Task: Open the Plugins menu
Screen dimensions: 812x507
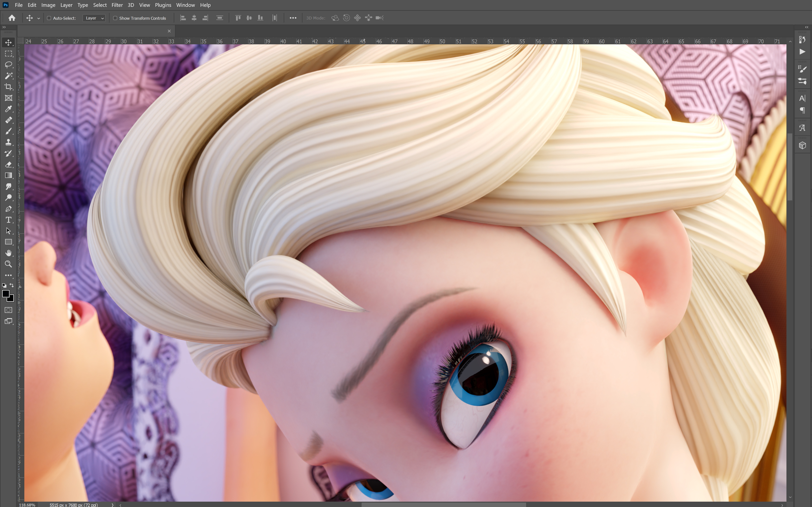Action: pos(163,5)
